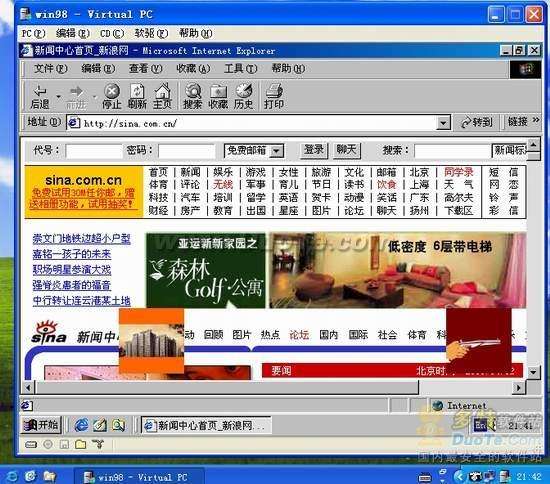550x484 pixels.
Task: Open Virtual PC's 软驱(F) menu
Action: coord(151,33)
